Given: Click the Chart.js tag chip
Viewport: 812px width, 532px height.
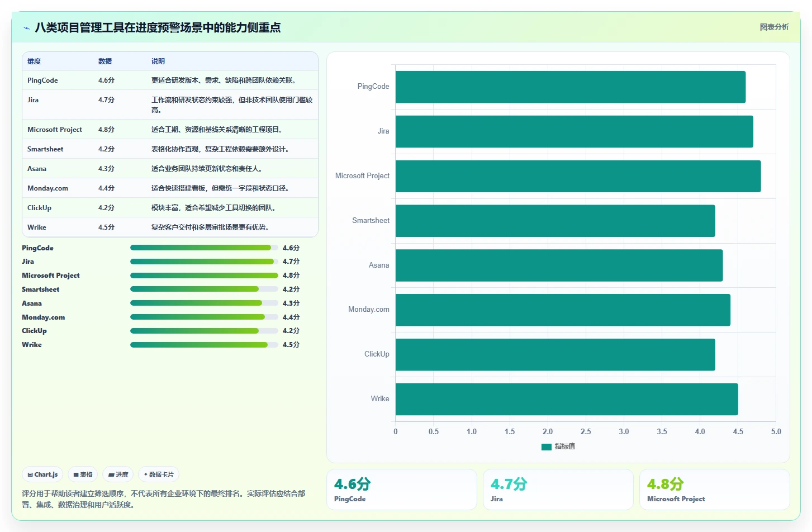Looking at the screenshot, I should (42, 474).
